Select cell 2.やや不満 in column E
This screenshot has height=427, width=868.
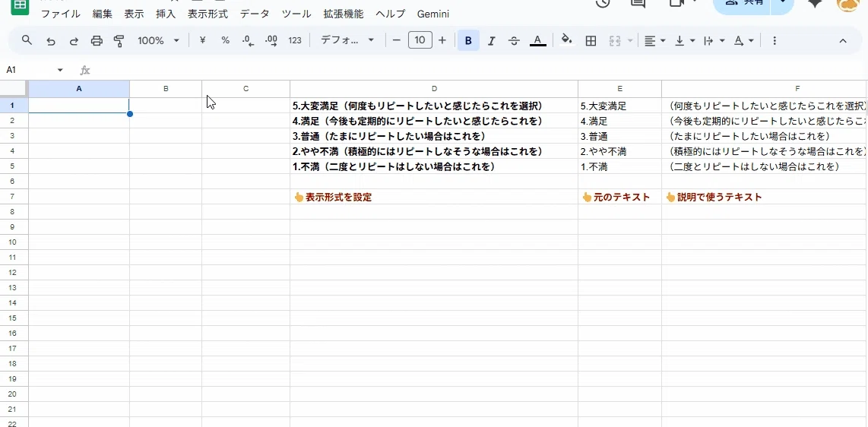tap(619, 151)
